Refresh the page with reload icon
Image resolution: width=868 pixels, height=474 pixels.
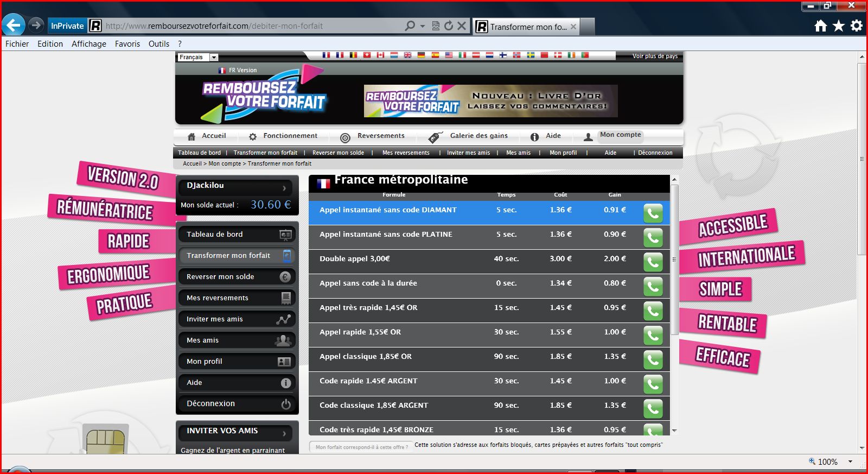tap(449, 26)
